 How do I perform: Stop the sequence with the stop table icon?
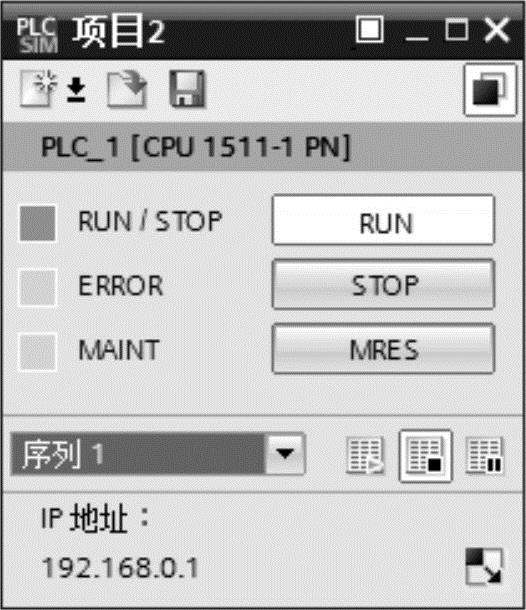425,456
